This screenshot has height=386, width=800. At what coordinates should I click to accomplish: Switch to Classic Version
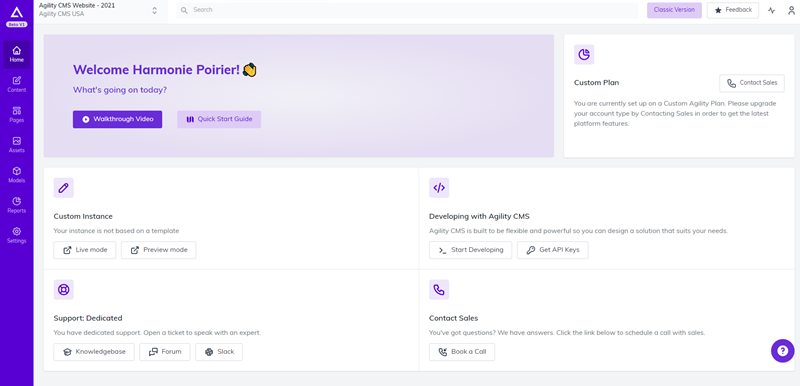pyautogui.click(x=674, y=10)
